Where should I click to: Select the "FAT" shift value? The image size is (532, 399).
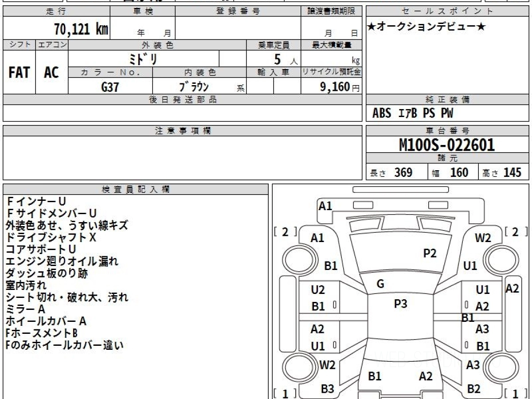[19, 73]
